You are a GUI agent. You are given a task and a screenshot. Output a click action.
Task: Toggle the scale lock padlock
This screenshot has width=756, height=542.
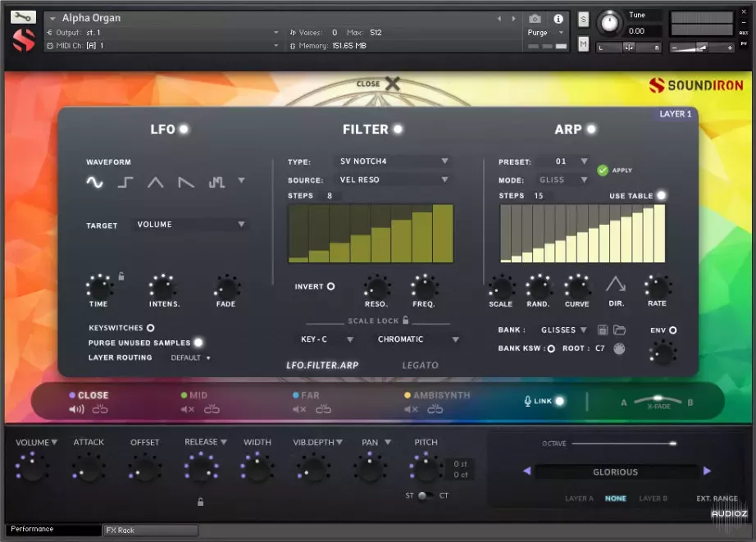tap(406, 320)
